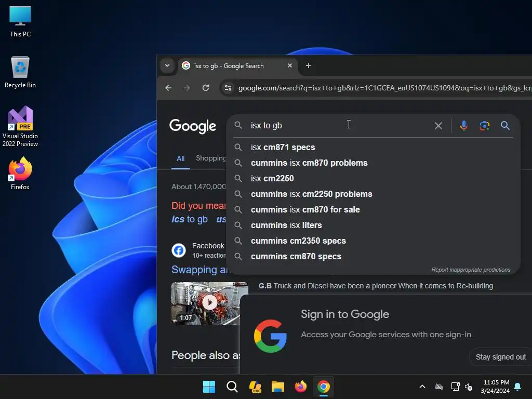532x399 pixels.
Task: Open the Windows Start menu
Action: (x=209, y=387)
